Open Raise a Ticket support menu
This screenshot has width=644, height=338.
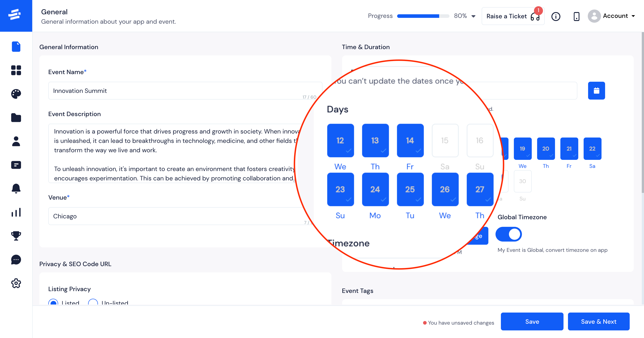pos(513,16)
